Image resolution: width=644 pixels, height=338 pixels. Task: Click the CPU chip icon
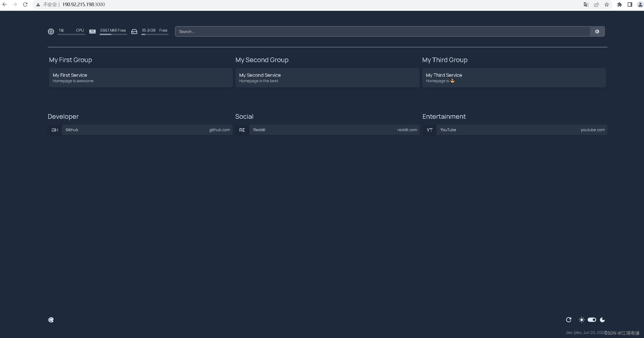51,31
